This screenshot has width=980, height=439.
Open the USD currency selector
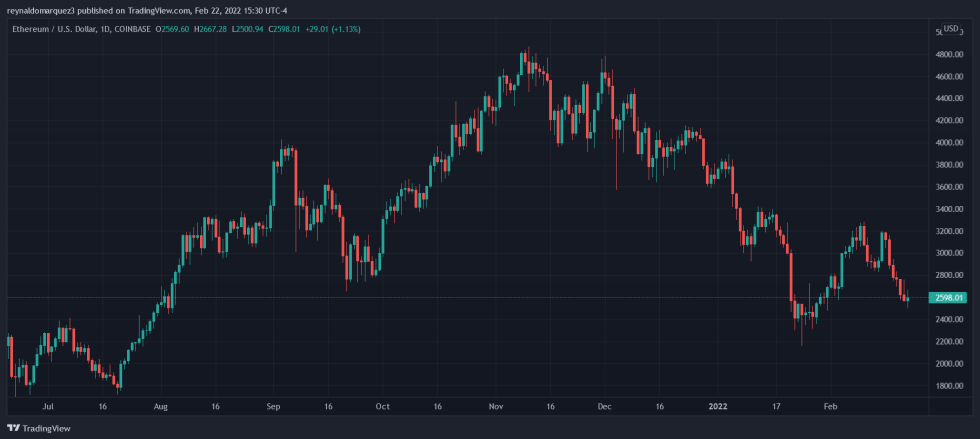(x=951, y=30)
